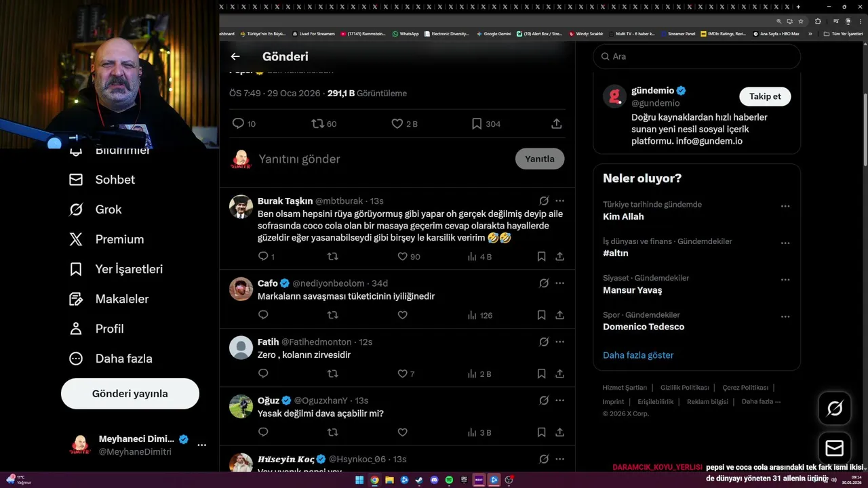Open more menu for Domenico Tedesco trend

785,317
